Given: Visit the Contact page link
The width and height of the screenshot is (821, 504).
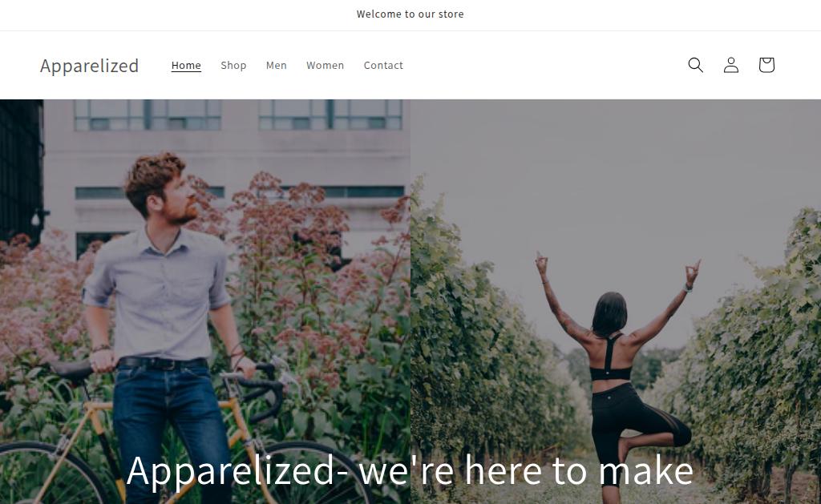Looking at the screenshot, I should point(383,66).
